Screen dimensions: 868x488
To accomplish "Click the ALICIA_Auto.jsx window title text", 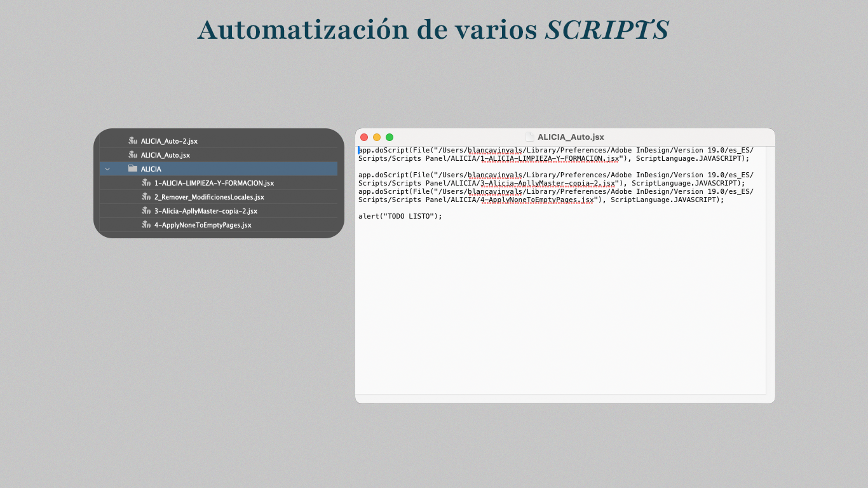I will pos(571,137).
